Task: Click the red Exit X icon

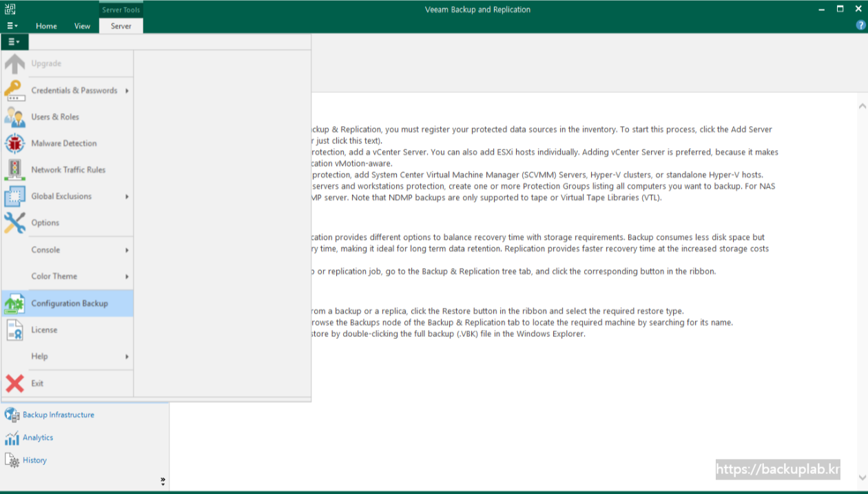Action: [14, 383]
